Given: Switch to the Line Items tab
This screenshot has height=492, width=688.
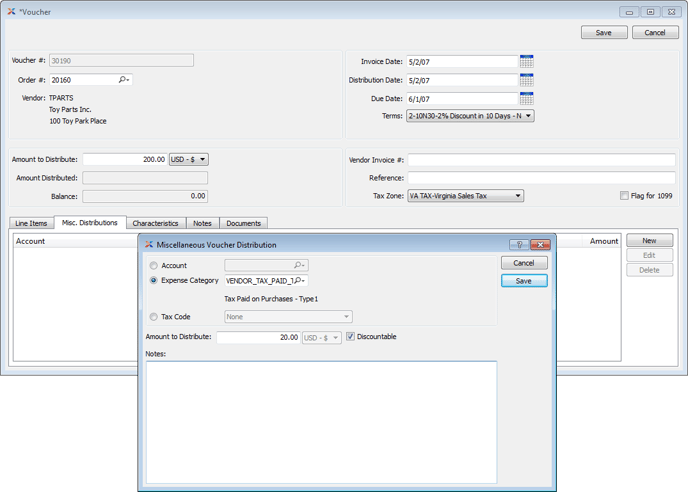Looking at the screenshot, I should pos(31,223).
